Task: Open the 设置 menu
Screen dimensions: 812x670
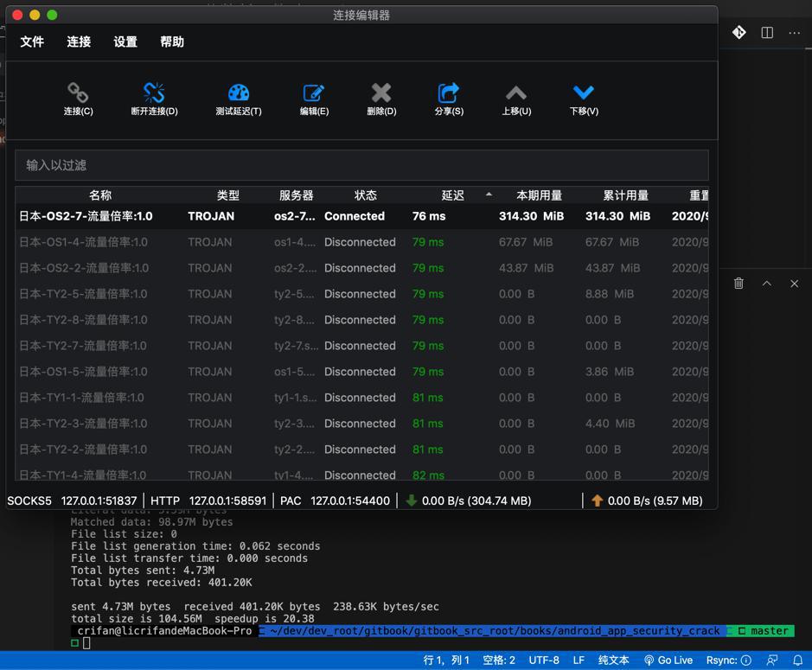Action: pyautogui.click(x=125, y=41)
